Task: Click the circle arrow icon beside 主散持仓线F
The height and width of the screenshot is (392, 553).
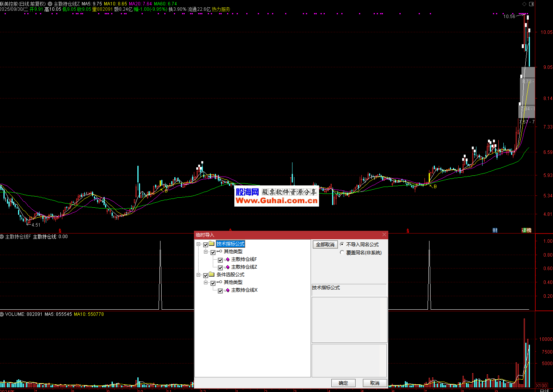Action: click(x=2, y=237)
